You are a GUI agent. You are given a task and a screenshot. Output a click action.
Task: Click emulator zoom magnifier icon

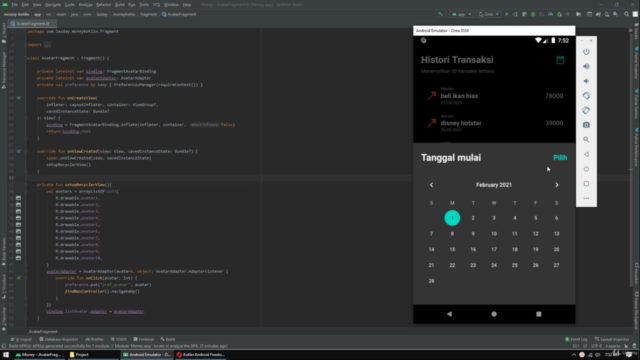coord(586,140)
